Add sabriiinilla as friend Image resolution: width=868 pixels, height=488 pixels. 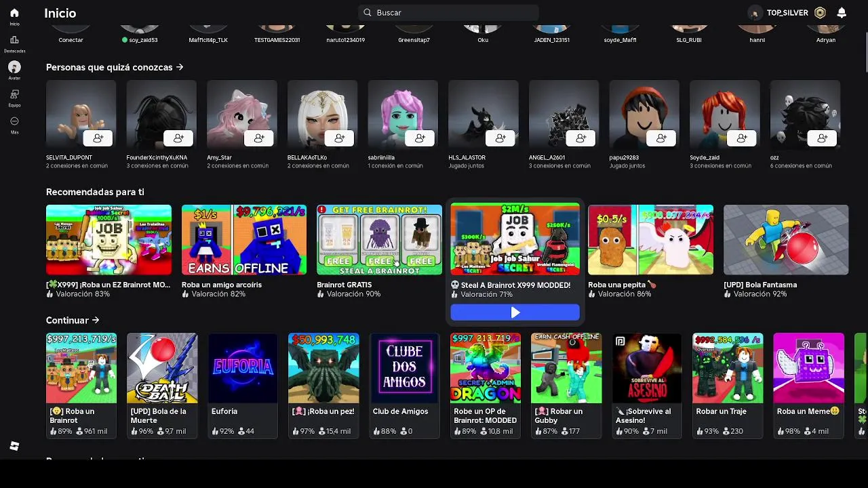click(x=420, y=138)
